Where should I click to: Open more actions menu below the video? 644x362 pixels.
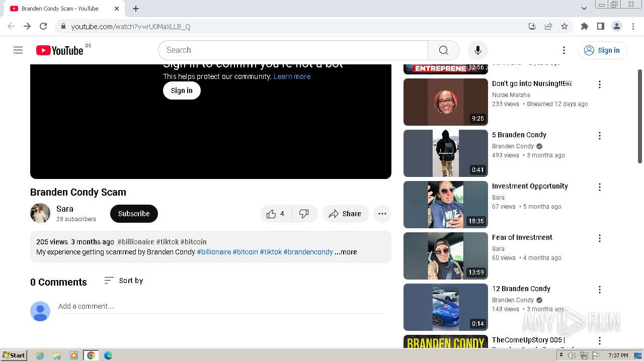[x=382, y=214]
